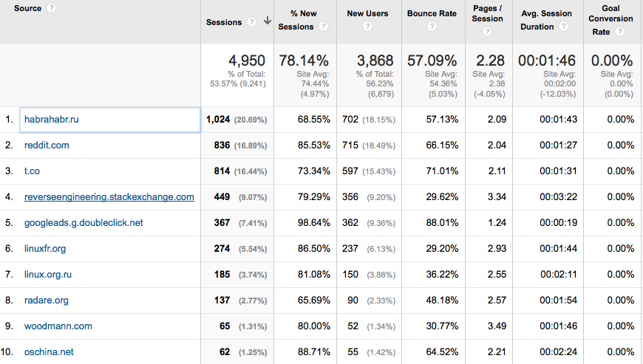
Task: Sort by Pages / Session column header
Action: coord(487,13)
